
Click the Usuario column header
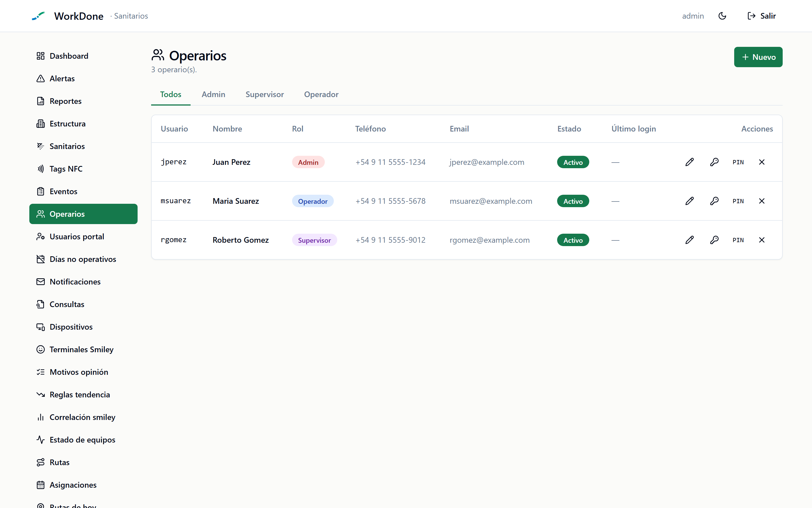click(x=174, y=129)
